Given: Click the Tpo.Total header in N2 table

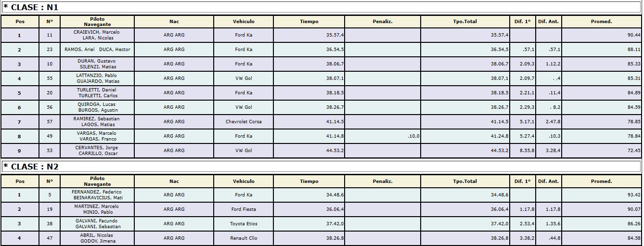Looking at the screenshot, I should [465, 181].
